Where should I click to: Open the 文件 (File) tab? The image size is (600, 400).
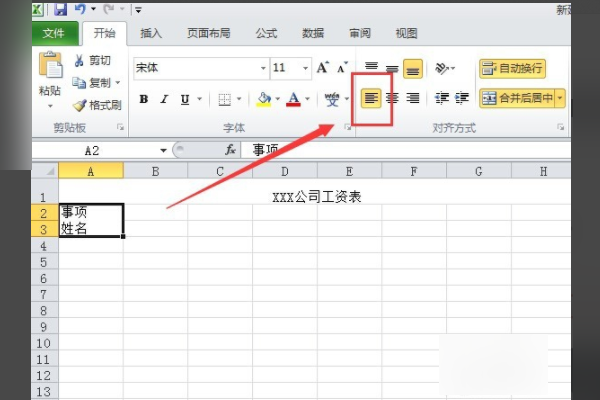[54, 33]
